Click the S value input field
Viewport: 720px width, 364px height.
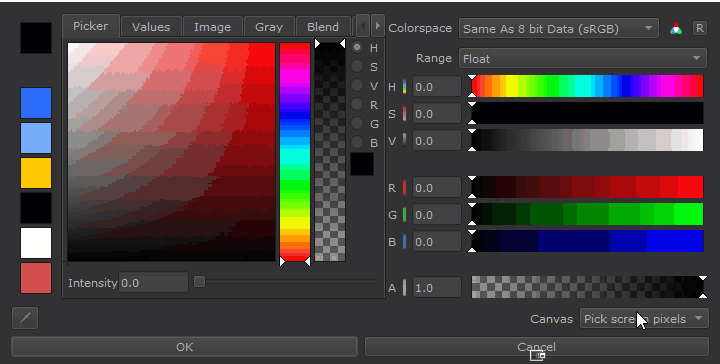(x=437, y=114)
